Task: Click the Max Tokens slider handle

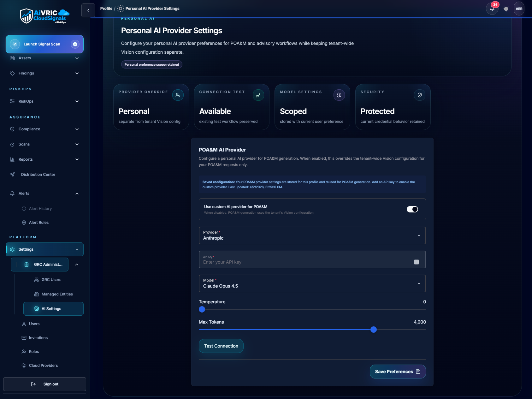Action: (x=374, y=330)
